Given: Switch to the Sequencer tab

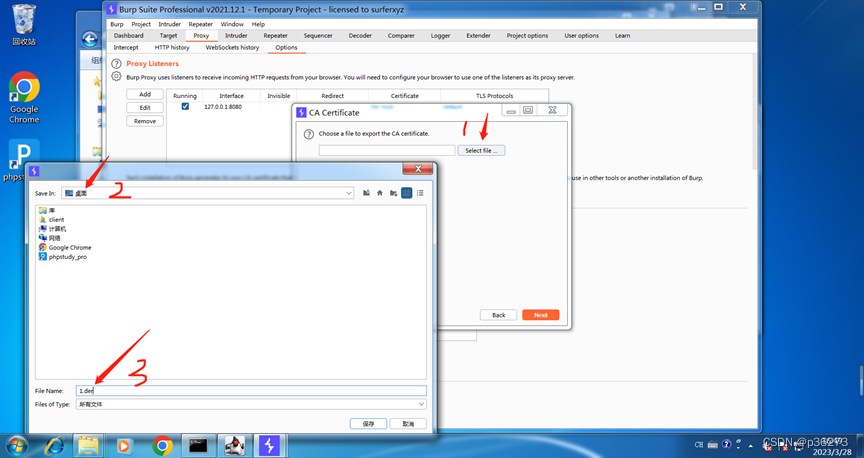Looking at the screenshot, I should click(x=318, y=36).
